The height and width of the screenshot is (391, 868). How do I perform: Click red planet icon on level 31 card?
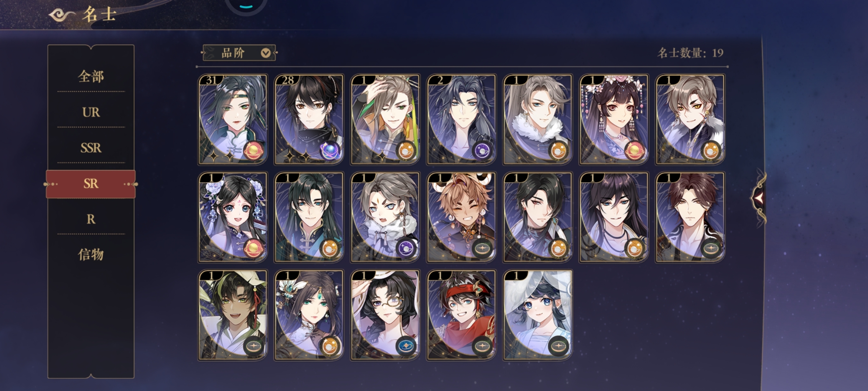254,150
